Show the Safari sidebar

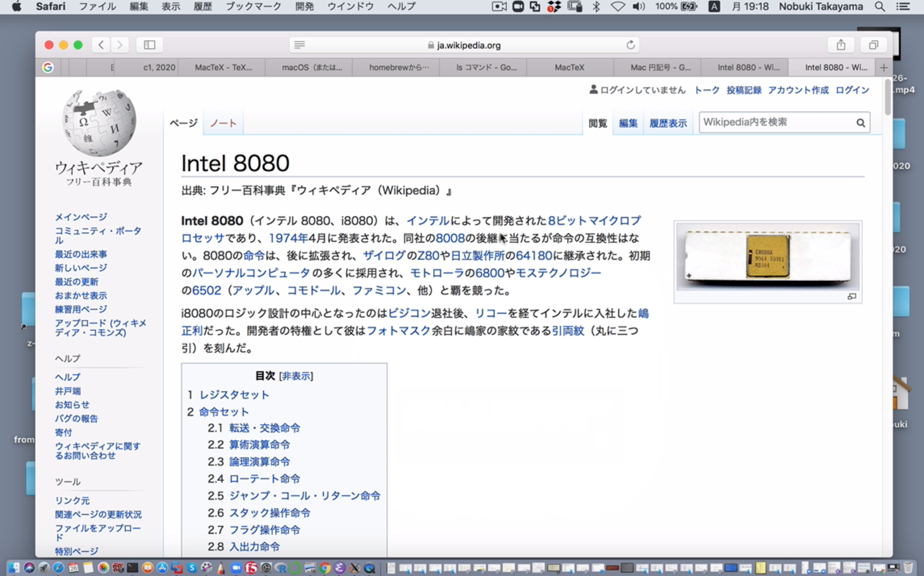149,45
